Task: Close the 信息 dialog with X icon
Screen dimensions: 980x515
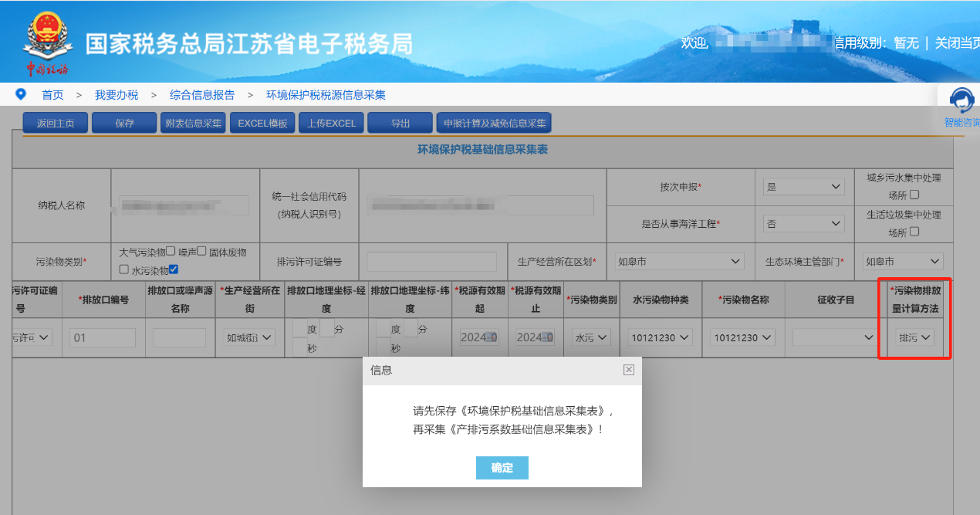Action: 629,370
